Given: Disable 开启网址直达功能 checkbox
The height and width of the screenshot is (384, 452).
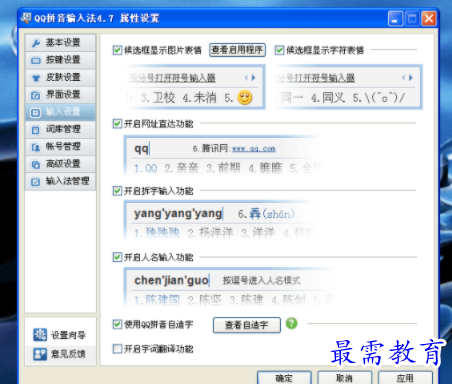Looking at the screenshot, I should (x=117, y=124).
